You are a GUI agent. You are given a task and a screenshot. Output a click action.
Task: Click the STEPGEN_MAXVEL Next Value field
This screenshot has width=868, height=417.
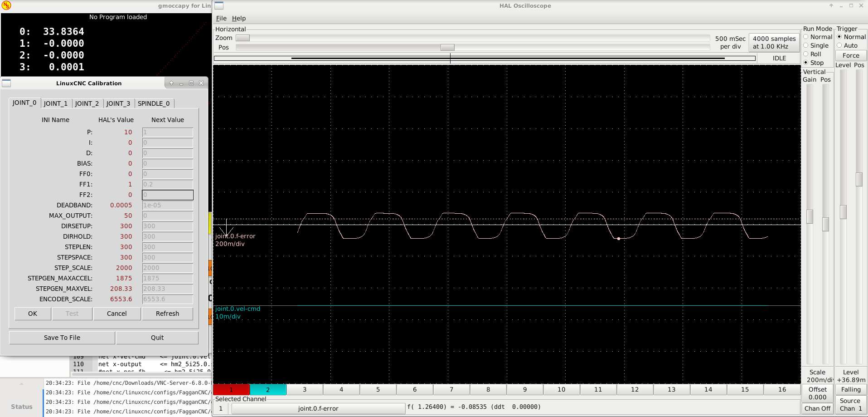168,289
